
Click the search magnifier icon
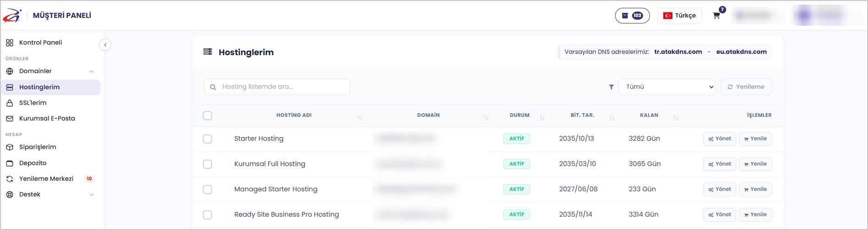[213, 87]
